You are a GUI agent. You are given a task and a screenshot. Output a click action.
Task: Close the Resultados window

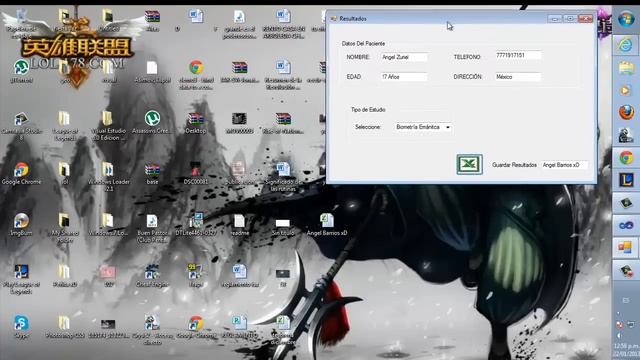(586, 18)
